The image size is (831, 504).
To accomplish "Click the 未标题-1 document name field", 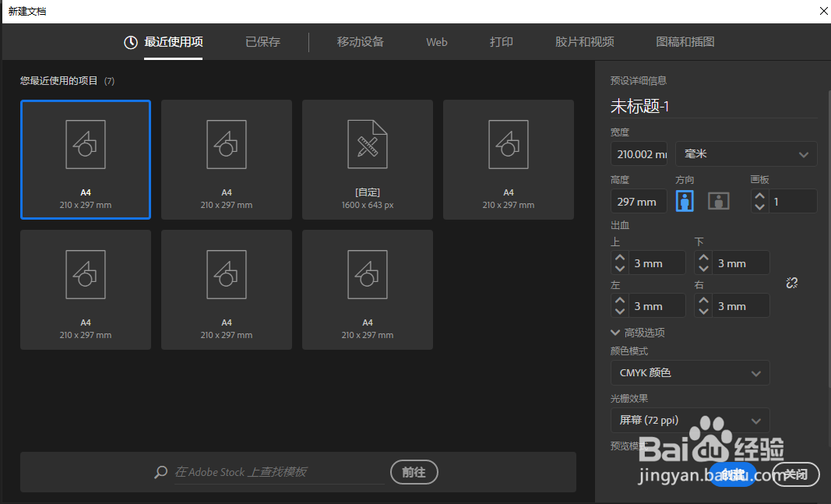I will pos(713,107).
